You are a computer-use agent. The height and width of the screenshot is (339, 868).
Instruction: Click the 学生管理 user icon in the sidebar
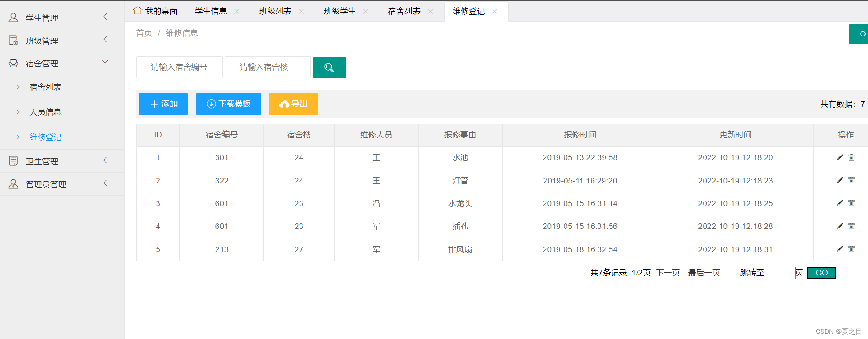[x=13, y=18]
